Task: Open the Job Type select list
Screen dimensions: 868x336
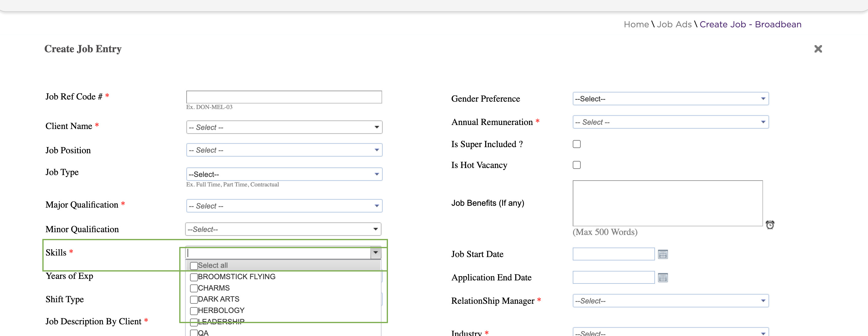Action: click(284, 174)
